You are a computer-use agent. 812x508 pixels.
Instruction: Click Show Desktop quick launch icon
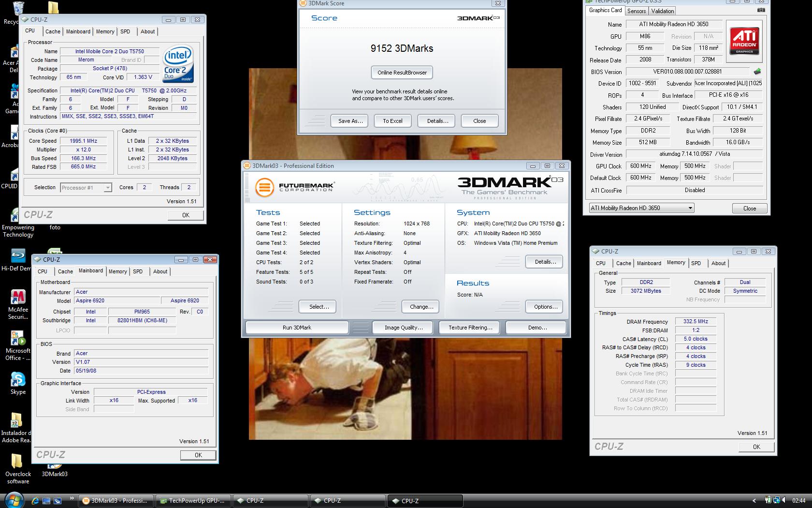click(46, 501)
